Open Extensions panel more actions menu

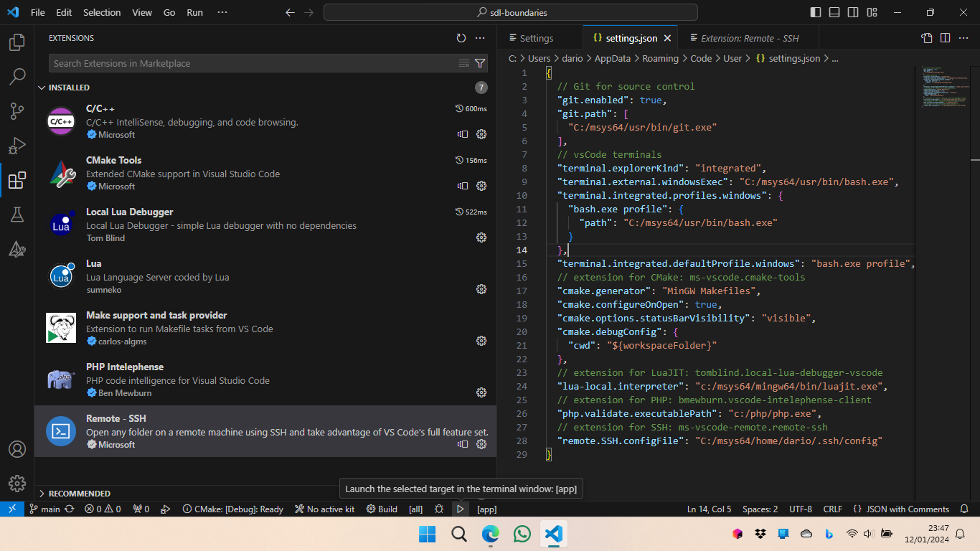480,38
